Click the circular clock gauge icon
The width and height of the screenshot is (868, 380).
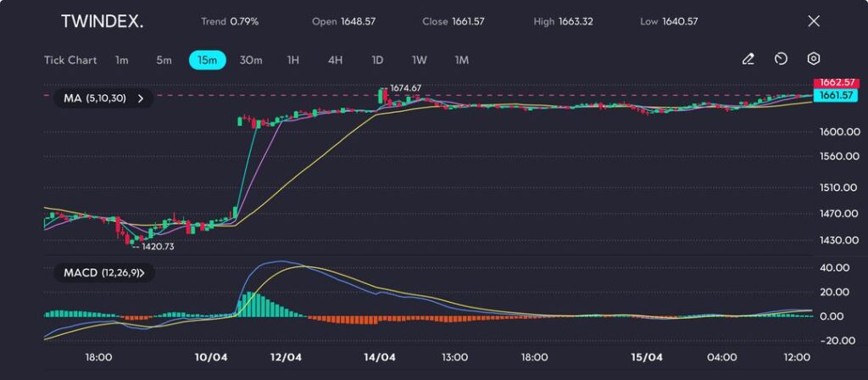pos(781,59)
